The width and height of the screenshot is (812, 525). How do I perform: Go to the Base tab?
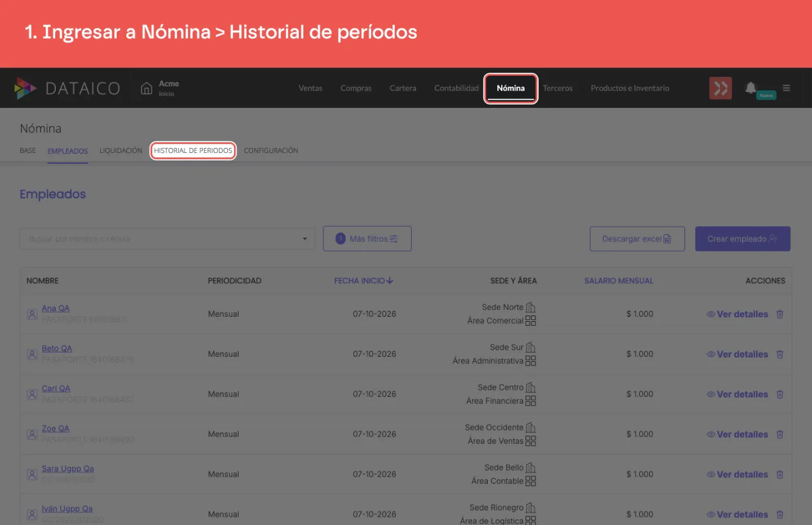28,150
